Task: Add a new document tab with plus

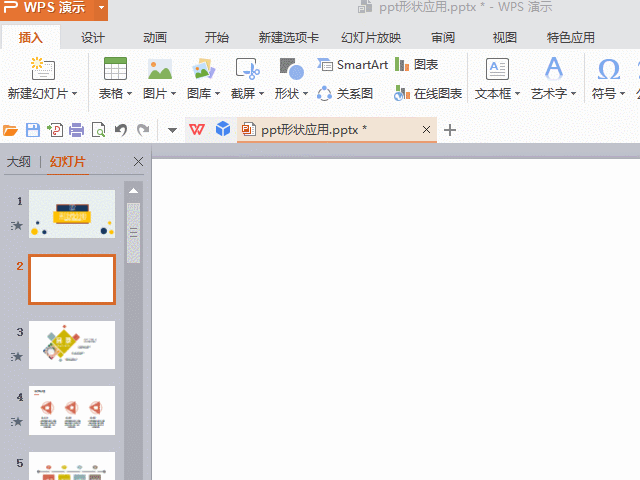Action: click(450, 130)
